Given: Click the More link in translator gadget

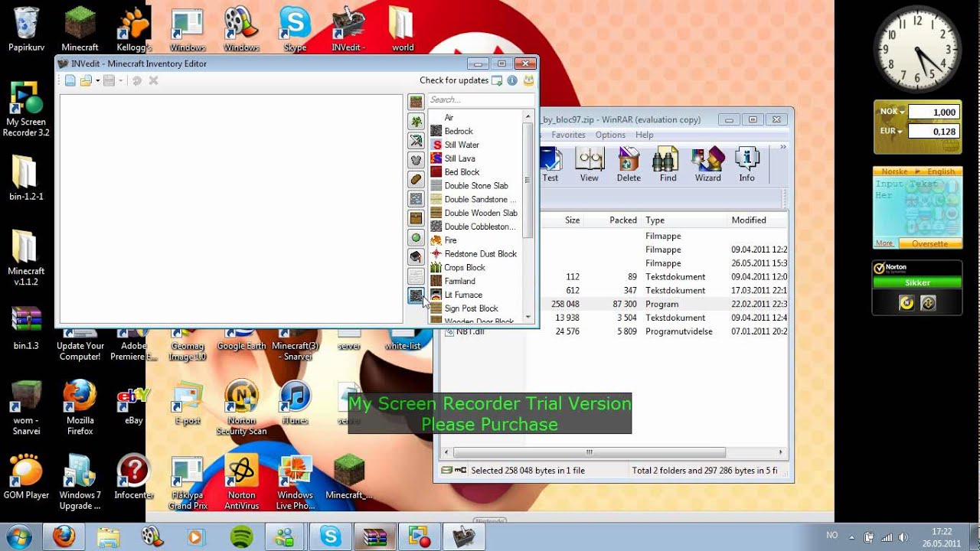Looking at the screenshot, I should coord(884,243).
